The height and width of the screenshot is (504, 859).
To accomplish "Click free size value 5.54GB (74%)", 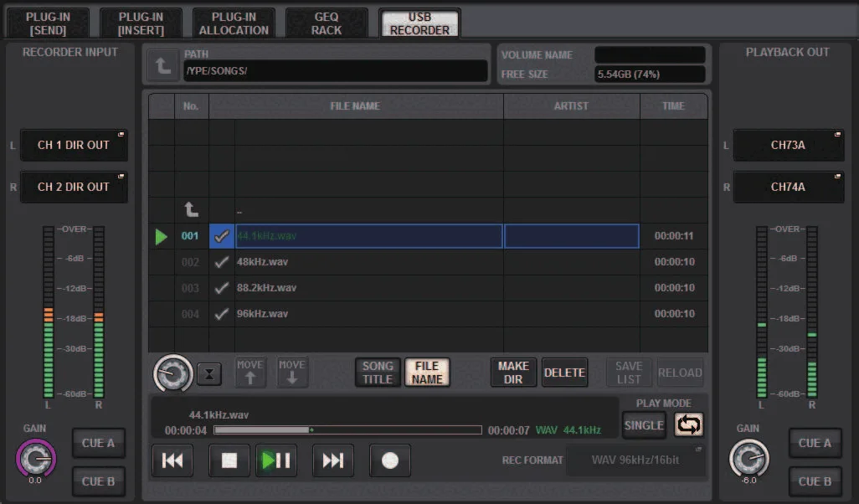I will 650,74.
